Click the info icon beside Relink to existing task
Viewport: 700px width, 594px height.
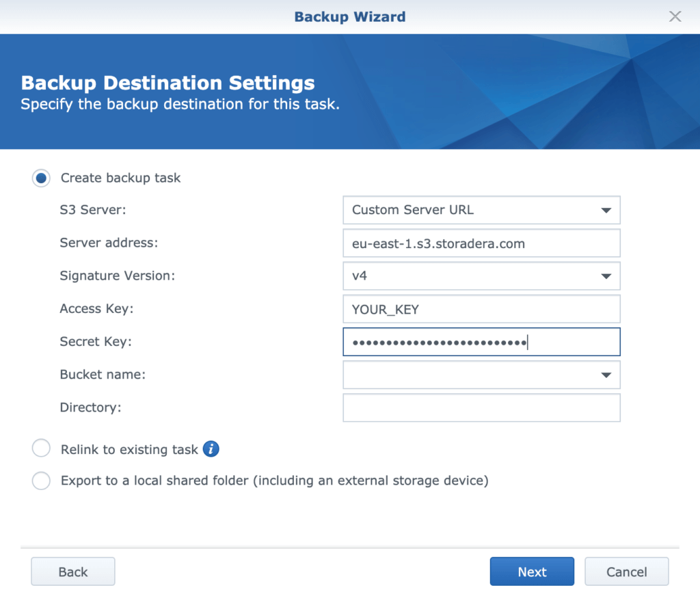(211, 449)
